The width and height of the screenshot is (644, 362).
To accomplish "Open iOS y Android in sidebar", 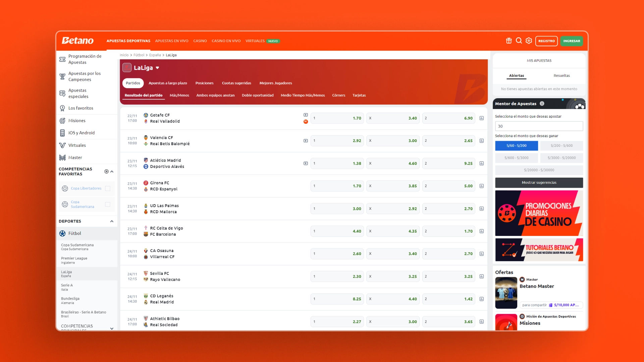I will point(87,133).
